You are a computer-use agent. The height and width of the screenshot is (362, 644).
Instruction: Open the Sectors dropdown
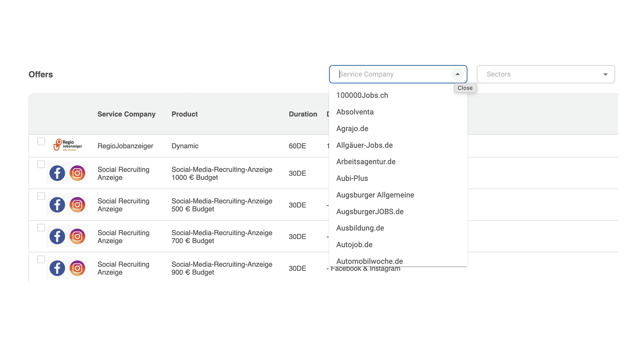coord(546,74)
